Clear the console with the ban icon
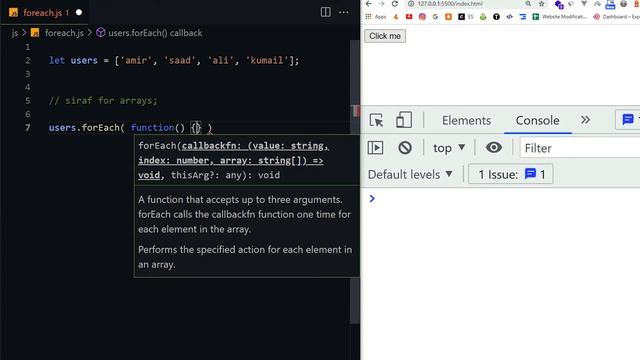 (x=405, y=147)
